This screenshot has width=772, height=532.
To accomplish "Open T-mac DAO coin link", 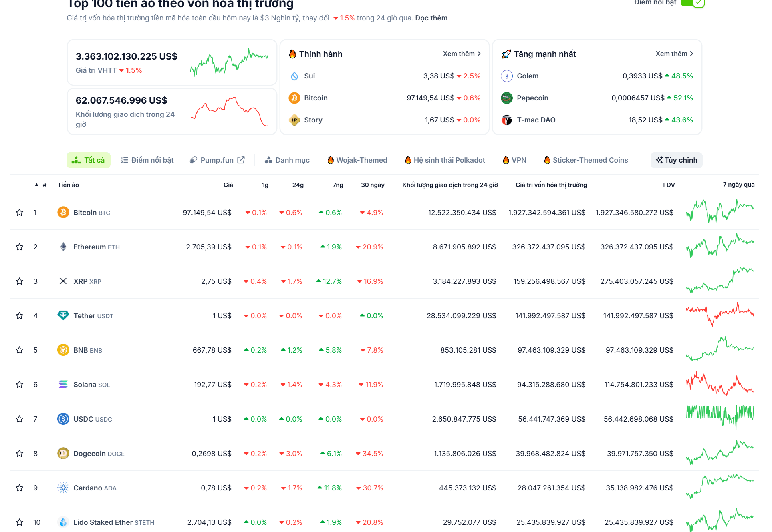I will pyautogui.click(x=536, y=120).
